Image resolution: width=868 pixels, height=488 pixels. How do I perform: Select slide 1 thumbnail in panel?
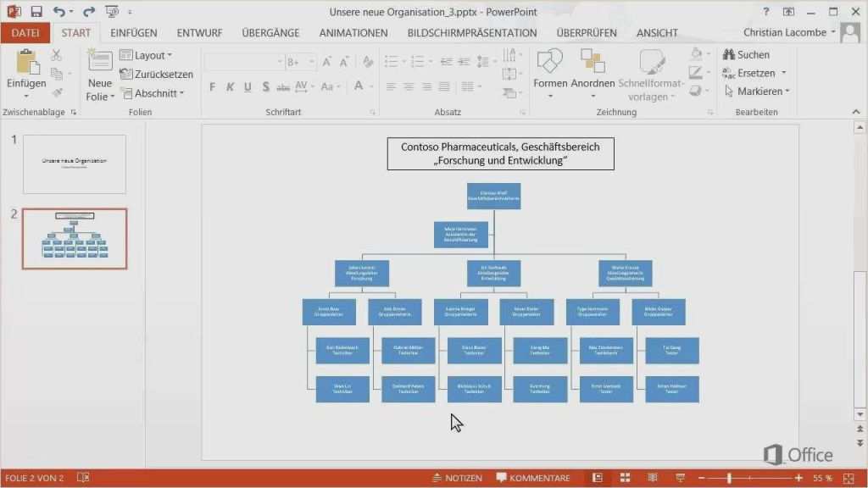(74, 164)
